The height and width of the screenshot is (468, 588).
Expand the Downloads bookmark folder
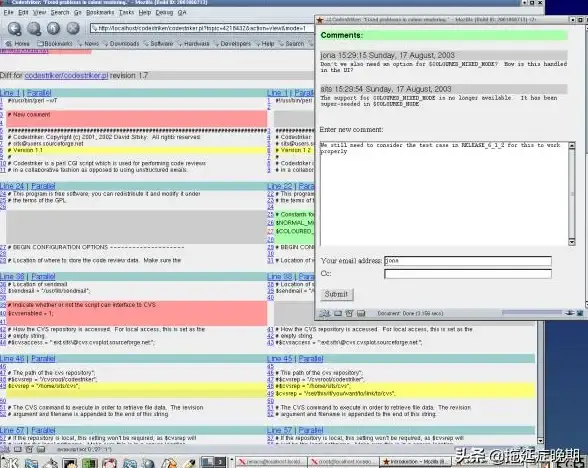click(121, 44)
